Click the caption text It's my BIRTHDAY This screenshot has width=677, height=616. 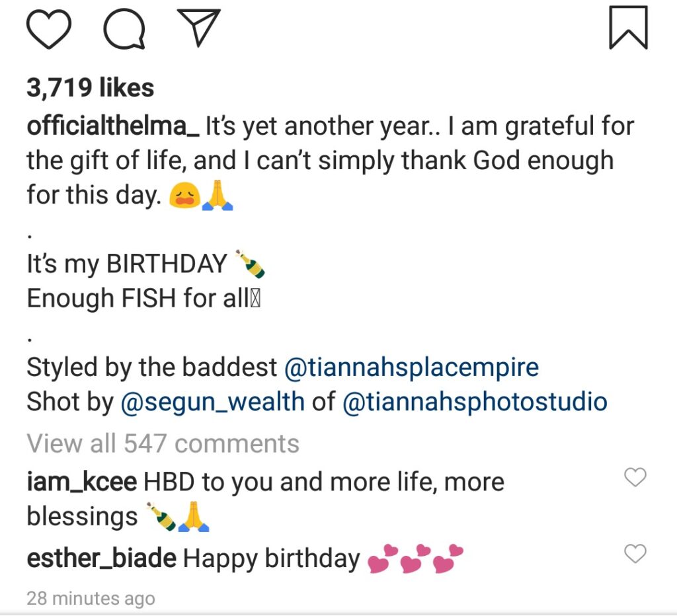(126, 263)
